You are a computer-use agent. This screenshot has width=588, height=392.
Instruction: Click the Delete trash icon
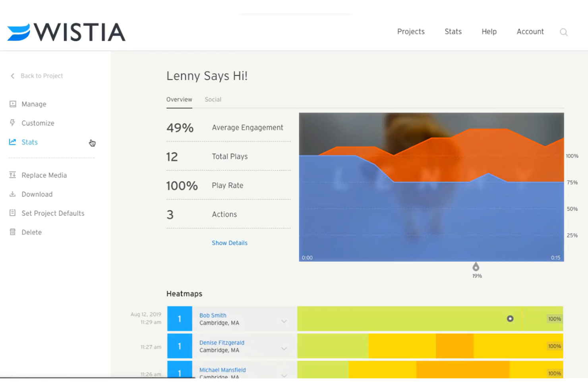click(x=12, y=232)
